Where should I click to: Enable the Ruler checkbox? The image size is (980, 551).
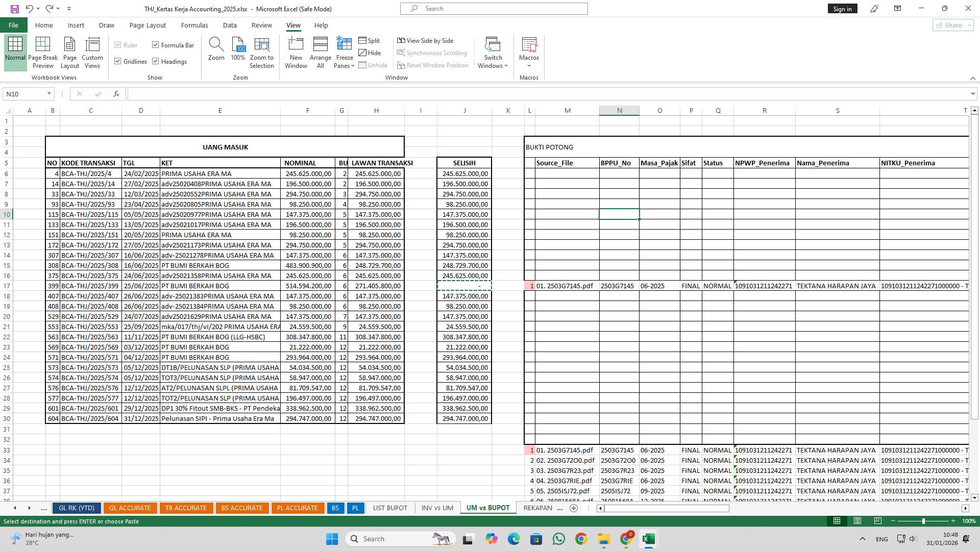(117, 45)
